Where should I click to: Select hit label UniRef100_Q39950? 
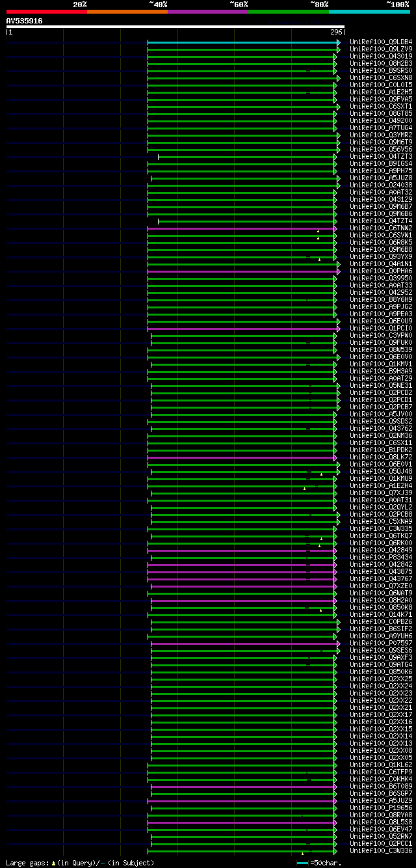[x=381, y=278]
